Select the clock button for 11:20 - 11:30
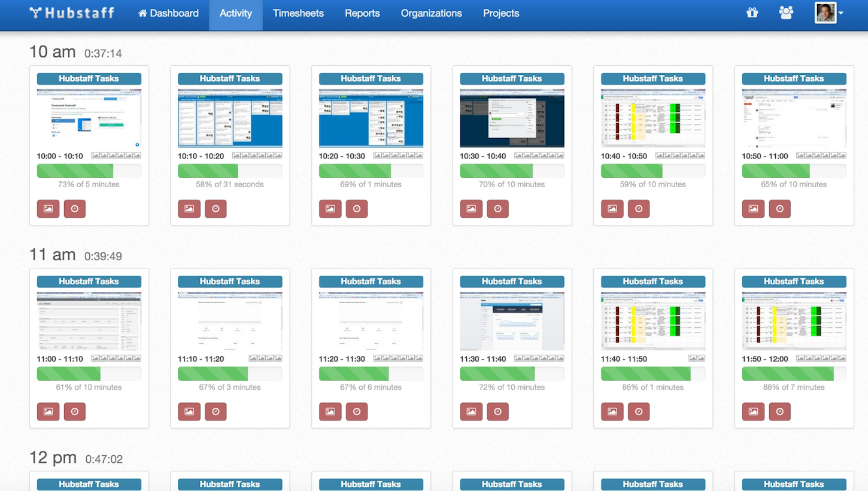The width and height of the screenshot is (868, 491). [357, 411]
